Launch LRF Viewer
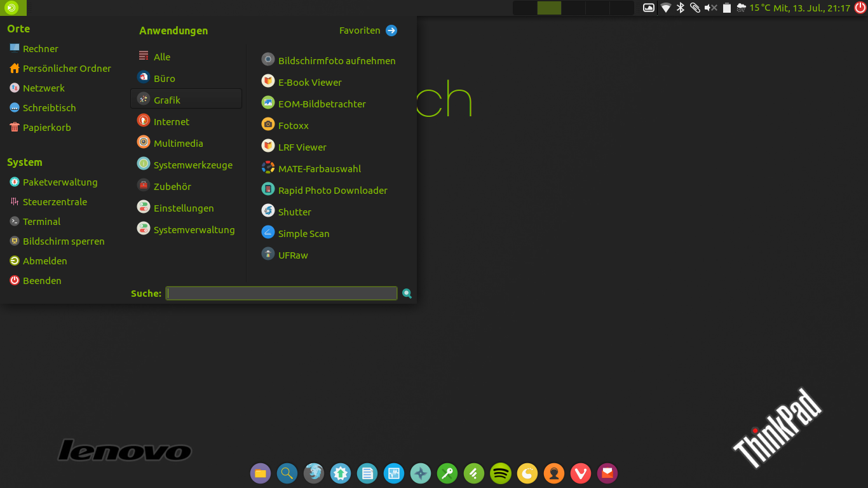 294,147
